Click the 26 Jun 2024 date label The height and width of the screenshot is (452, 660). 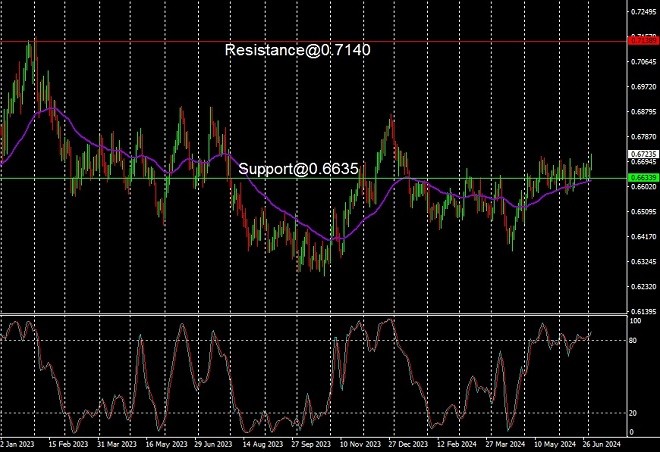(601, 444)
